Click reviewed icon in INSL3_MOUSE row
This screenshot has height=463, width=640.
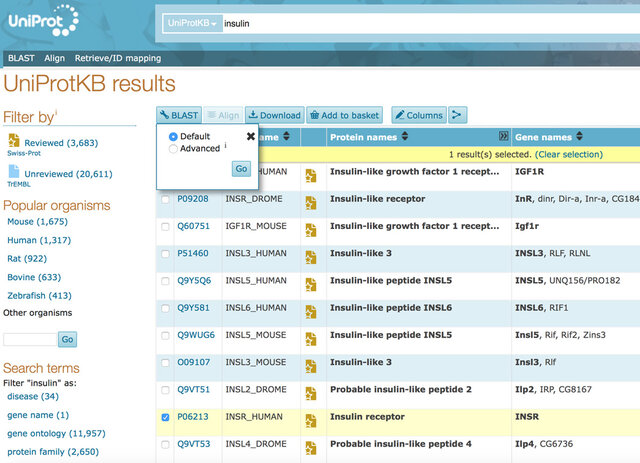tap(311, 366)
